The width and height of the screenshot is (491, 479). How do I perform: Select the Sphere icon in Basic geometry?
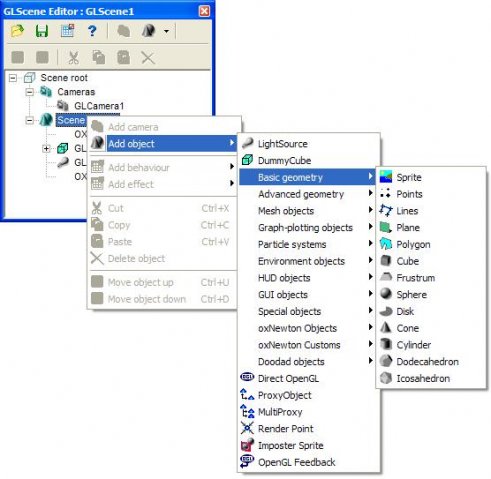click(x=386, y=294)
